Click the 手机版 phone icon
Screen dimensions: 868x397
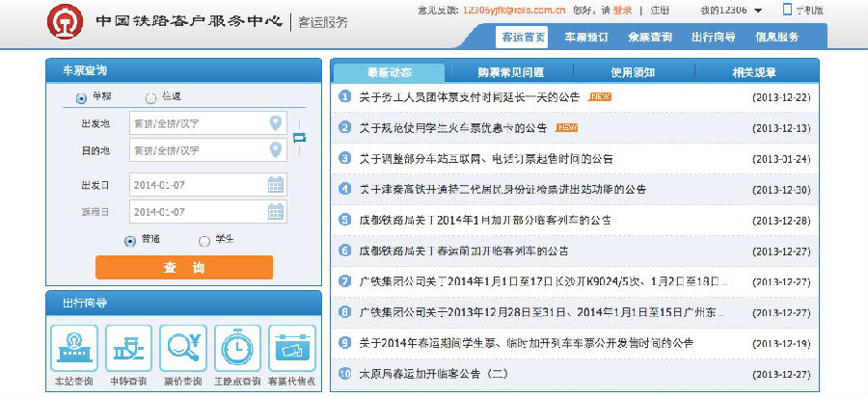(x=787, y=10)
